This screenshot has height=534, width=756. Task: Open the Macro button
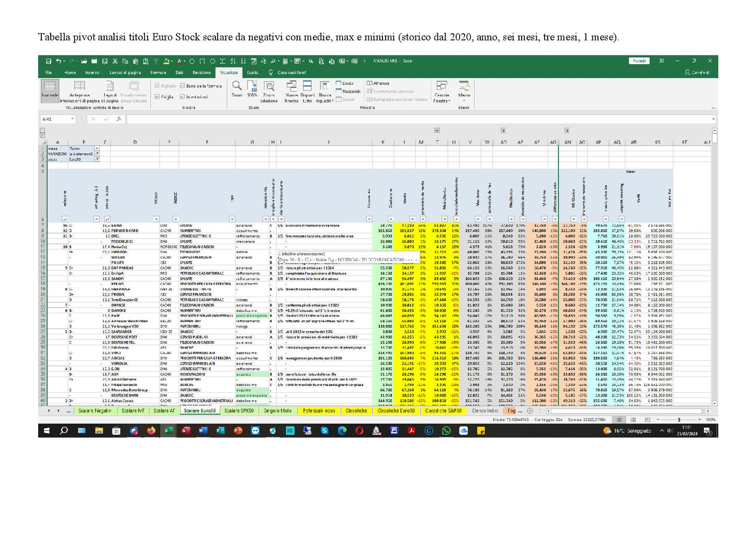[x=464, y=90]
